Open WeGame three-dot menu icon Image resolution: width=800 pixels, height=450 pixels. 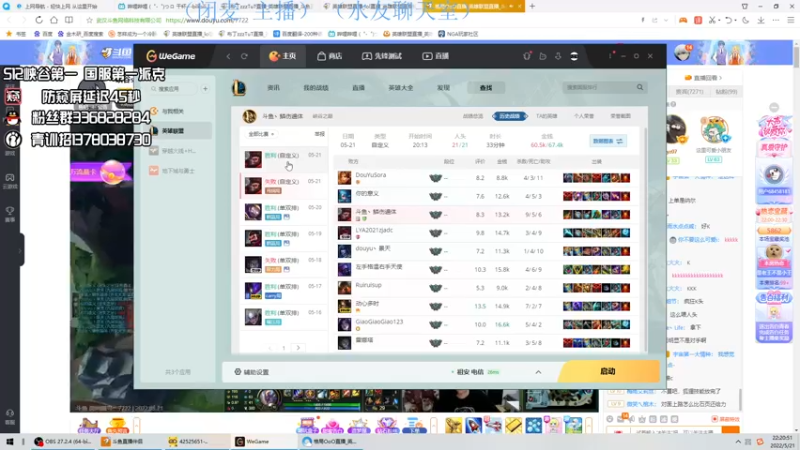[x=610, y=56]
